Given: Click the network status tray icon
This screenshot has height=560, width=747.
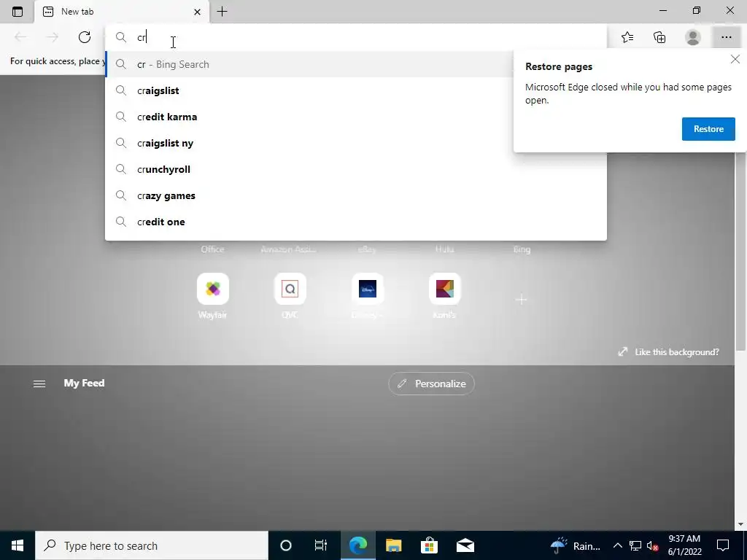Looking at the screenshot, I should point(635,545).
